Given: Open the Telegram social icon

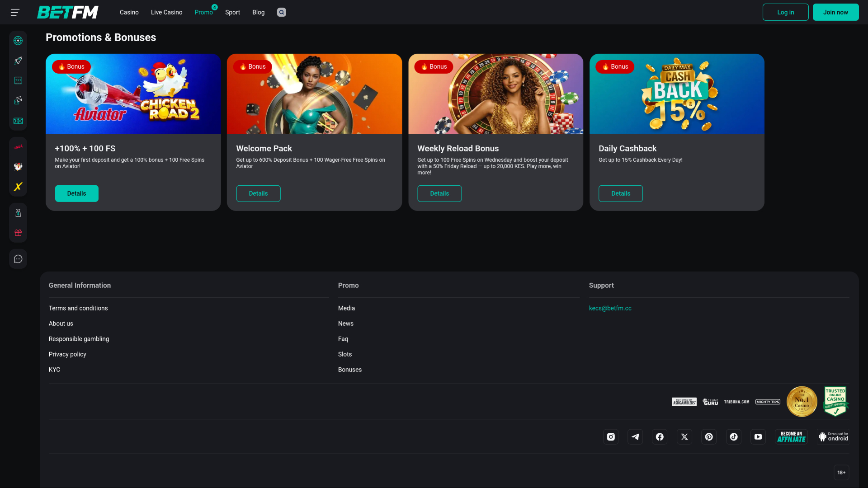Looking at the screenshot, I should 635,436.
